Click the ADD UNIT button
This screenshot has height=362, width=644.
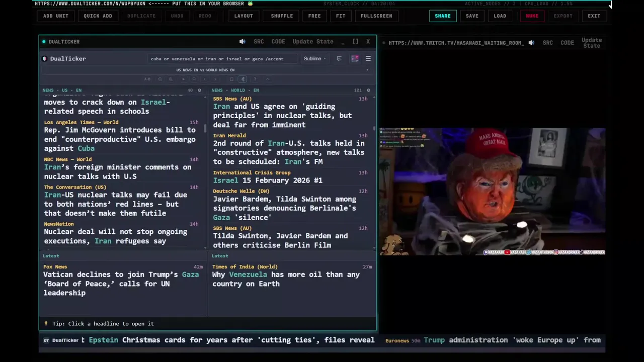(x=56, y=16)
